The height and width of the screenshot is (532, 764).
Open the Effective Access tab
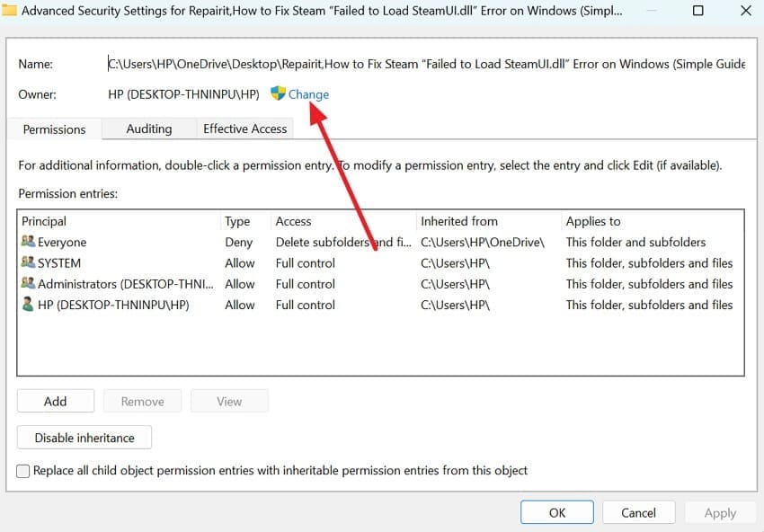tap(244, 129)
